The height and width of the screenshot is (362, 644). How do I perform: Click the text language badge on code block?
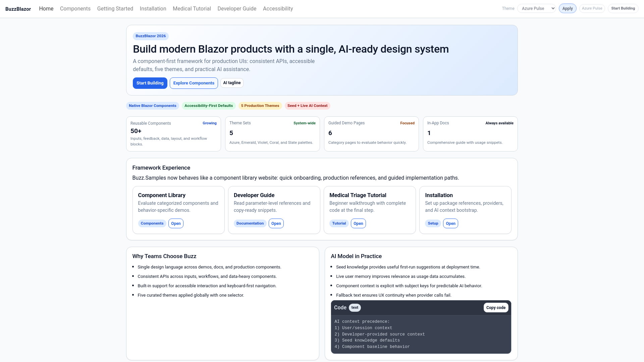355,308
